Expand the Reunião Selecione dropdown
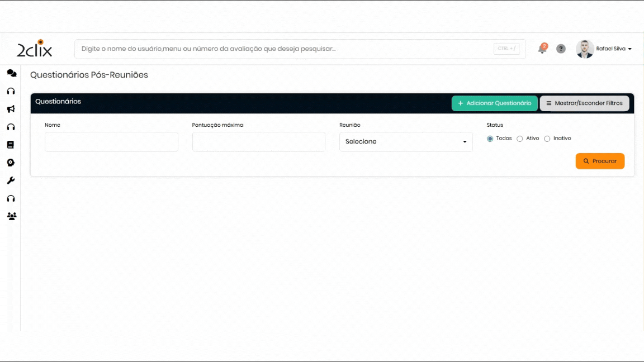 (x=406, y=142)
